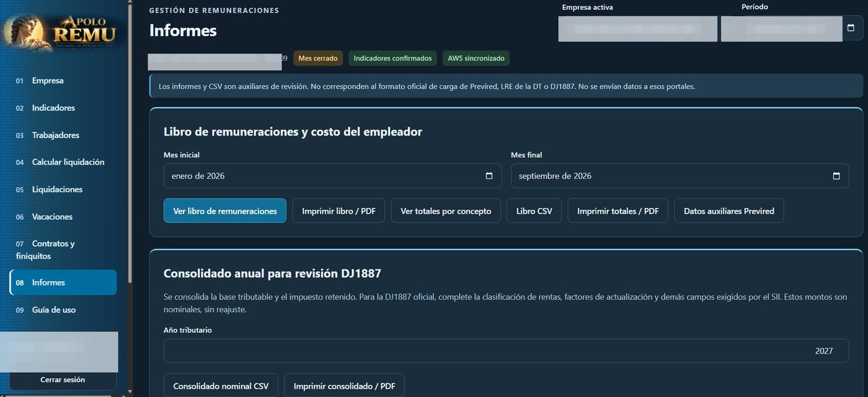Open Liquidaciones from the sidebar

tap(63, 190)
